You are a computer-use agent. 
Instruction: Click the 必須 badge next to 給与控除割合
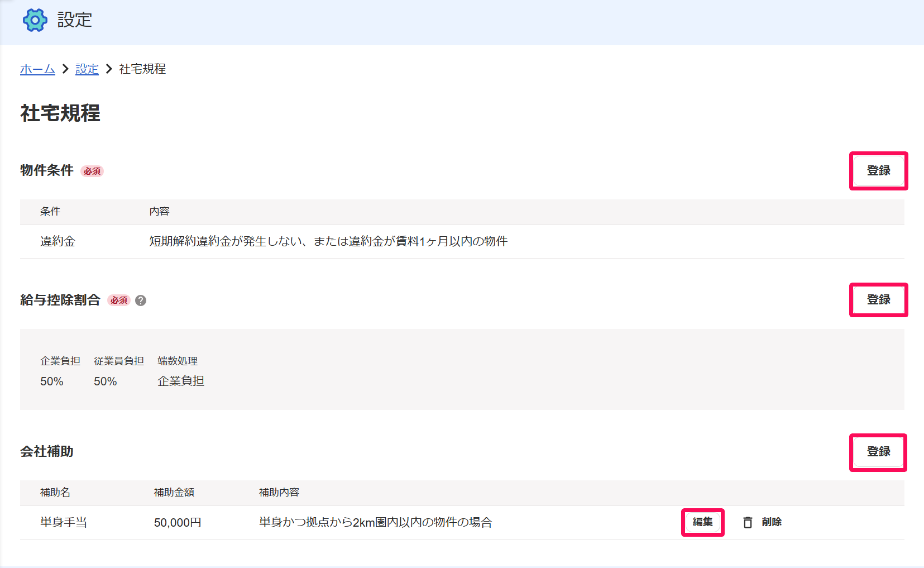point(119,300)
